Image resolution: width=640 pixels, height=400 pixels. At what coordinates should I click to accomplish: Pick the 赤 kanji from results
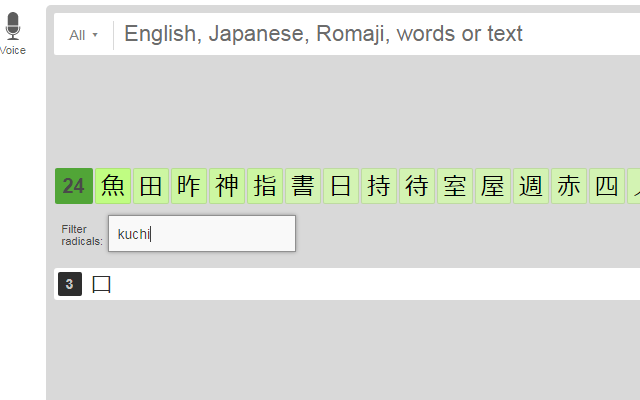569,186
